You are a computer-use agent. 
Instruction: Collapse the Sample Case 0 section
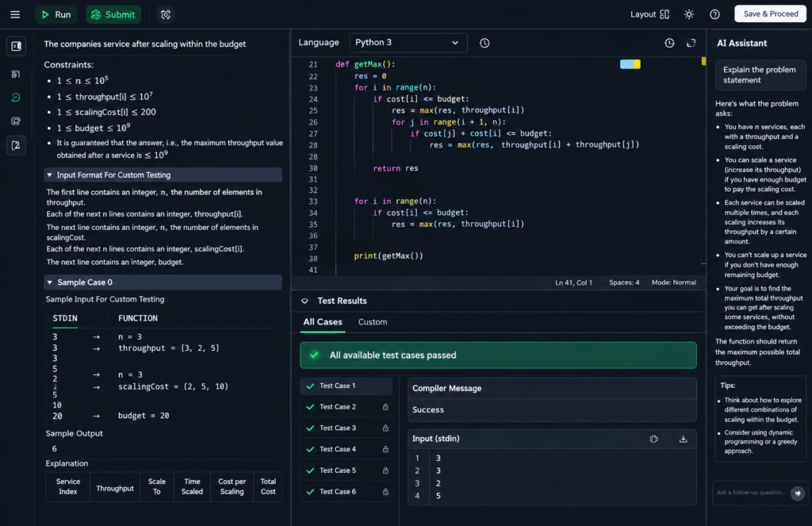click(x=163, y=282)
